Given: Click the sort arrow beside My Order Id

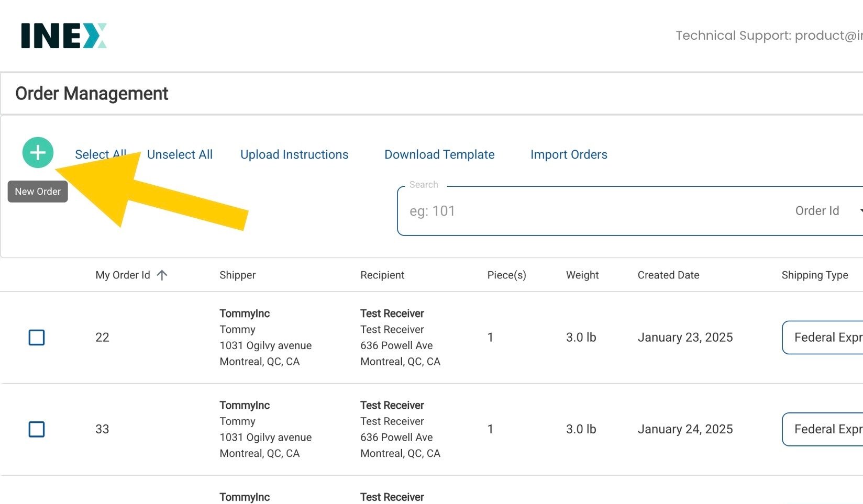Looking at the screenshot, I should 162,275.
